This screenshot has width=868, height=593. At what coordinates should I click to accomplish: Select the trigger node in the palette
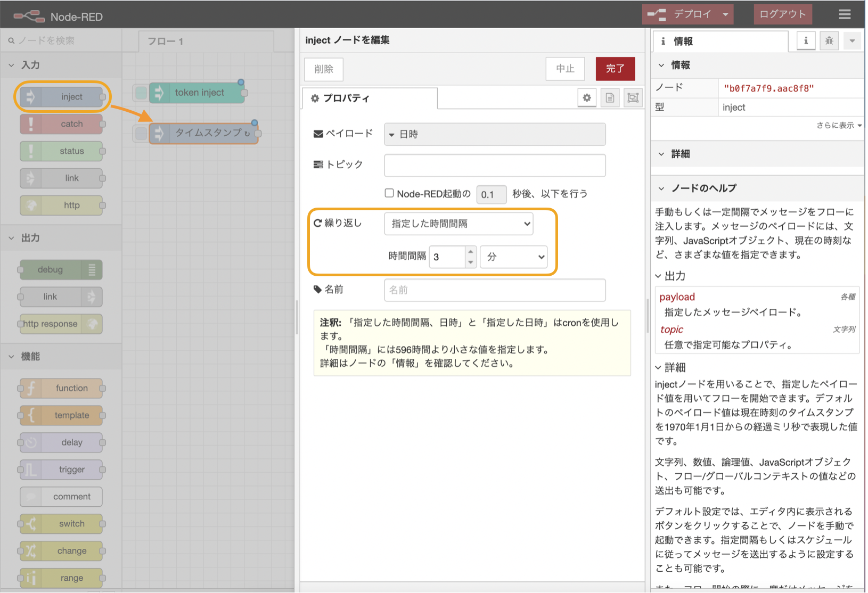[x=61, y=470]
